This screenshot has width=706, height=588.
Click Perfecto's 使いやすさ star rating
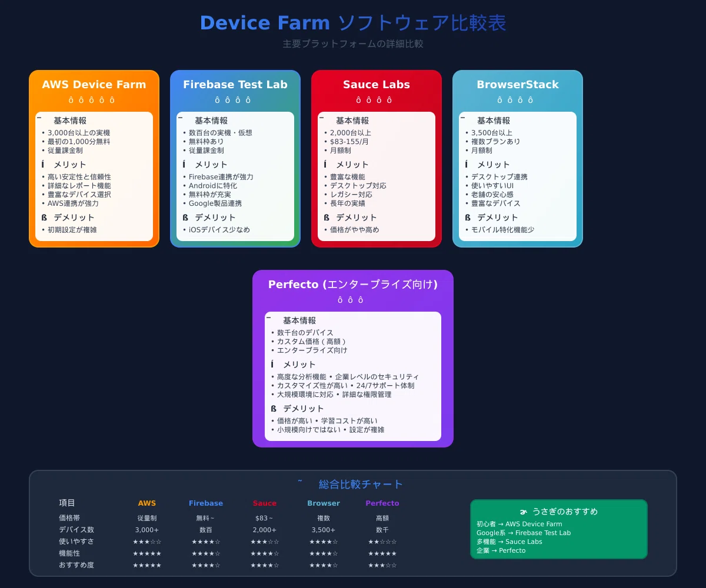click(382, 542)
